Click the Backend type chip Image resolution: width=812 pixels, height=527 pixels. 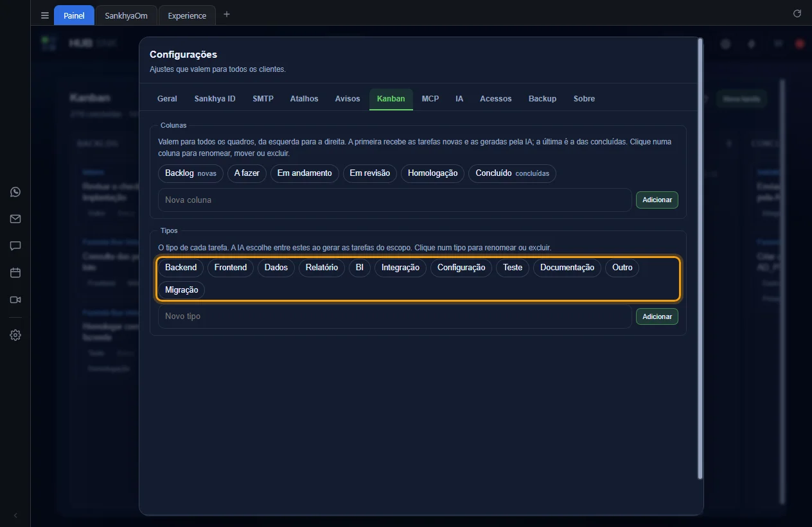(x=181, y=268)
